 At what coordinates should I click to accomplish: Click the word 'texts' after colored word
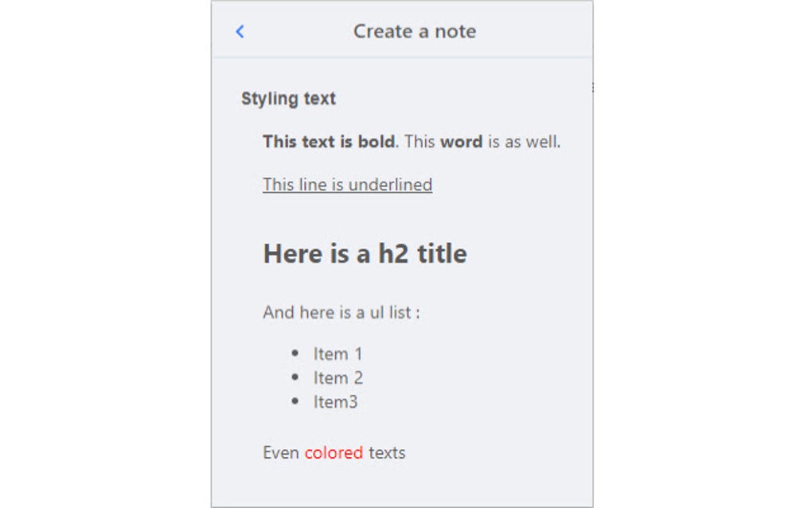(387, 452)
